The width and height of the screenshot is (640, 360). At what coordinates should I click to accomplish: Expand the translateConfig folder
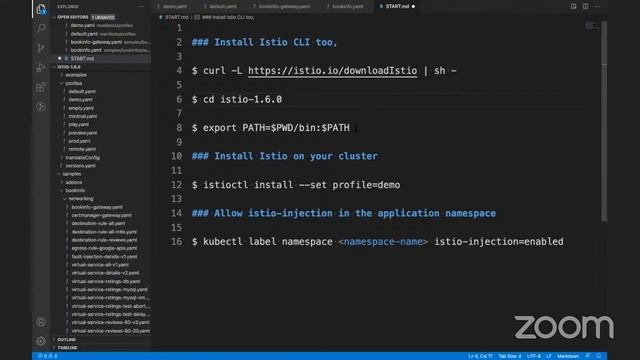coord(82,158)
